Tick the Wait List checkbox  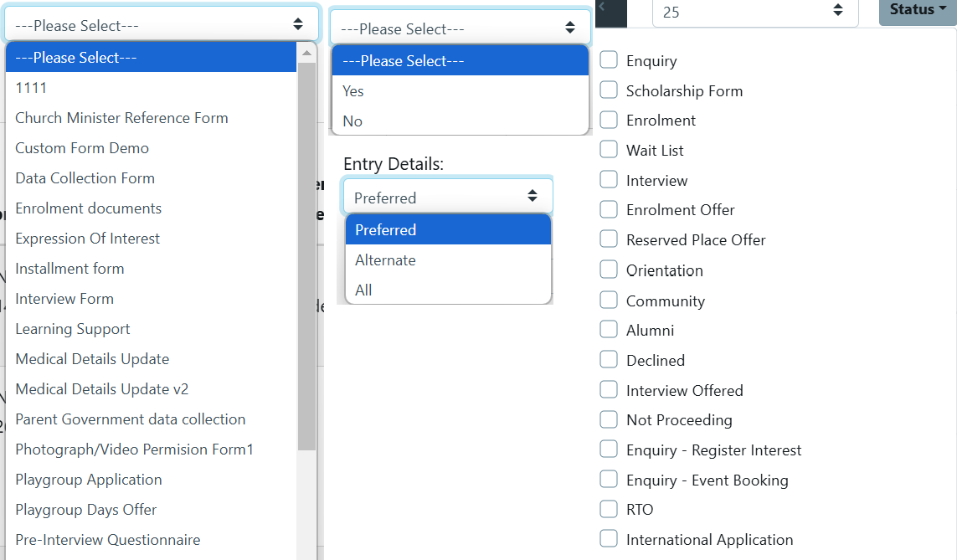(x=609, y=150)
